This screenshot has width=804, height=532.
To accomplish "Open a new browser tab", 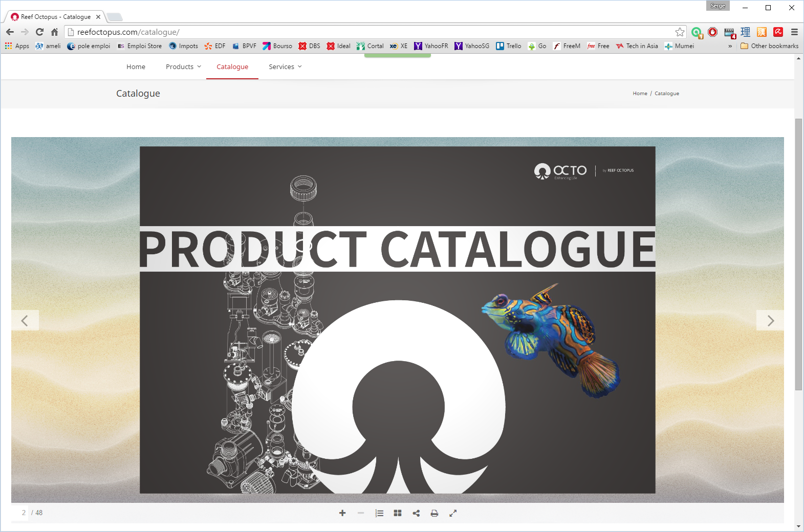I will pyautogui.click(x=115, y=17).
